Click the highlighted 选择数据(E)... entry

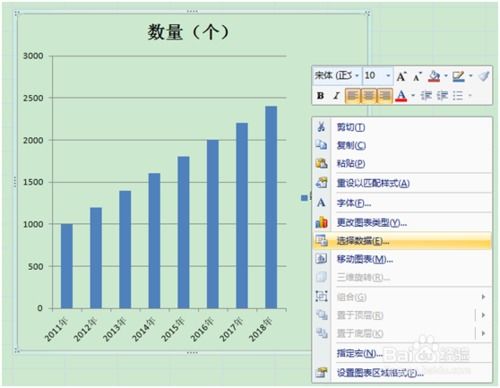point(402,241)
